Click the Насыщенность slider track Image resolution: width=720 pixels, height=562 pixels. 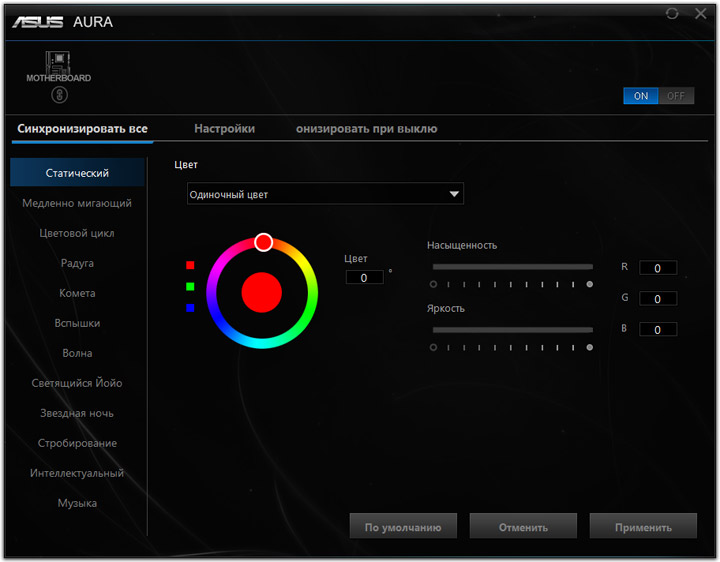click(x=512, y=267)
